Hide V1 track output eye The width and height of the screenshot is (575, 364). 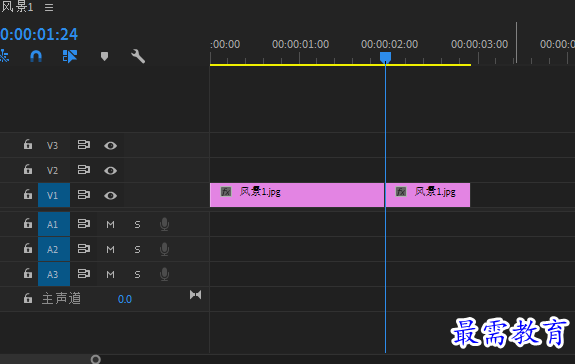pyautogui.click(x=110, y=195)
